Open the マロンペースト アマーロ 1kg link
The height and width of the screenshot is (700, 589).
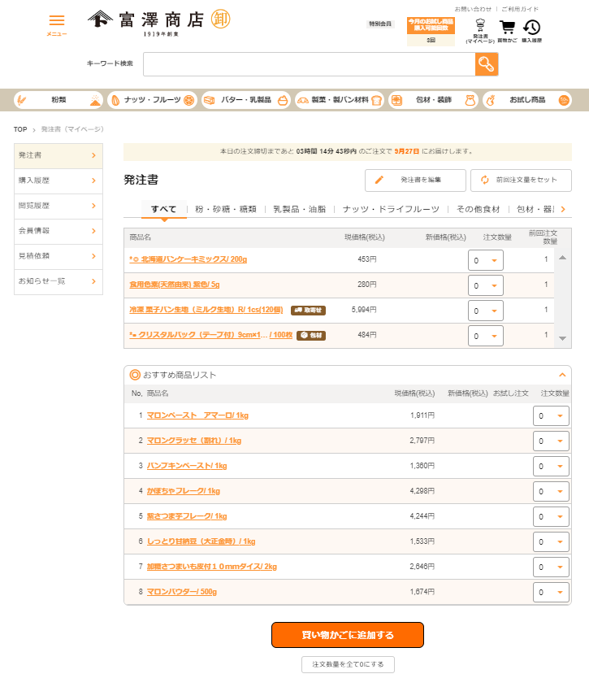(x=197, y=415)
